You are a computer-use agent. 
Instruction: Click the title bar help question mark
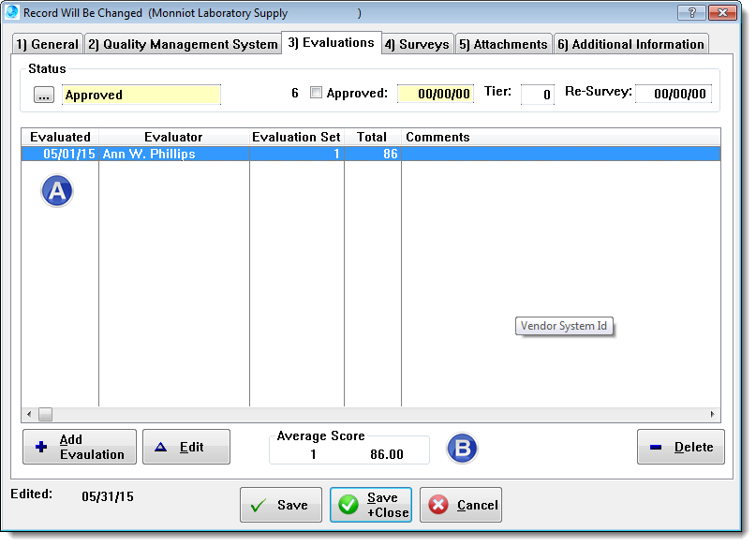pyautogui.click(x=691, y=13)
